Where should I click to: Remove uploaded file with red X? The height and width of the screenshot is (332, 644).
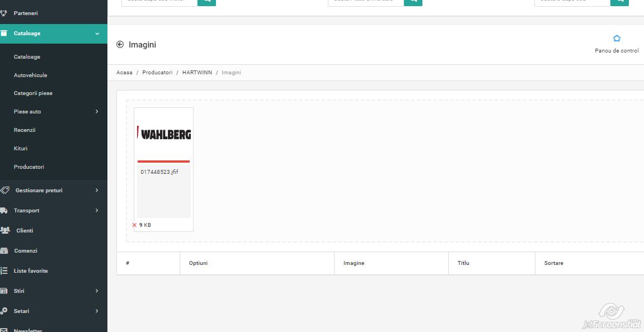click(134, 225)
